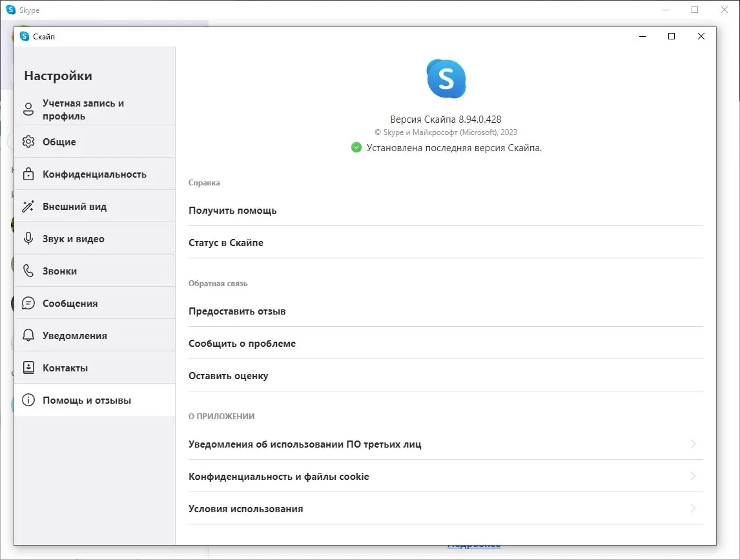Click the Настройки heading

tap(58, 76)
